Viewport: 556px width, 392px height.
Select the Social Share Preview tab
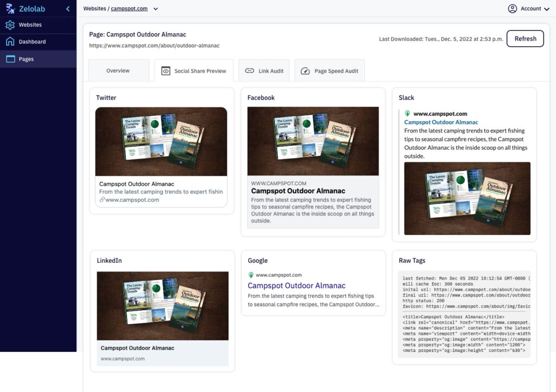(194, 71)
